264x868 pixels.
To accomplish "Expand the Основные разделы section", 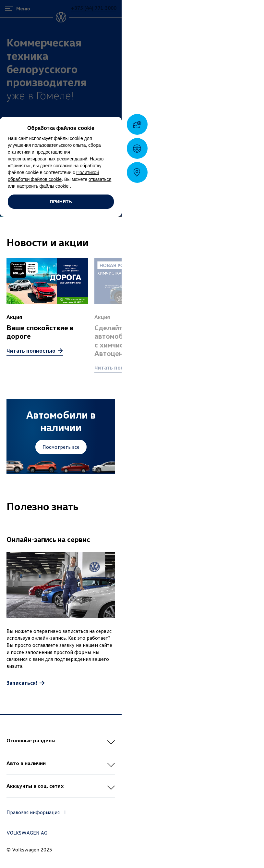I will tap(61, 741).
